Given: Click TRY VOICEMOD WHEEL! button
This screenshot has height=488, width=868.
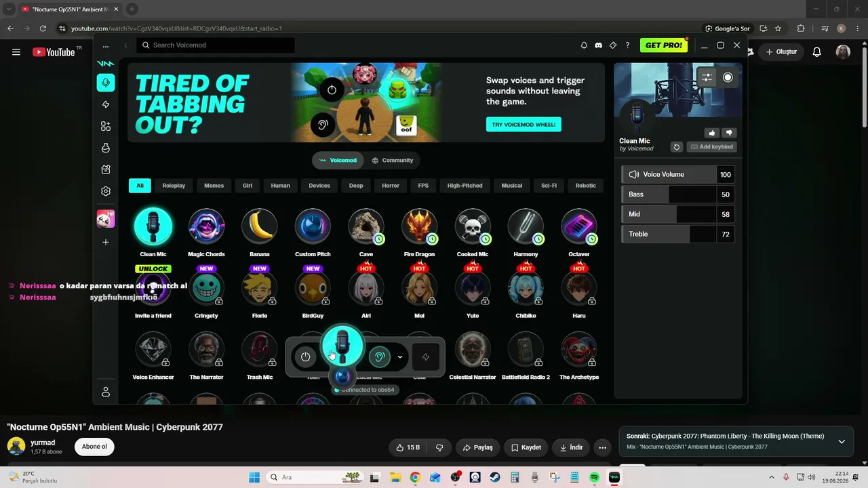Looking at the screenshot, I should click(x=524, y=125).
